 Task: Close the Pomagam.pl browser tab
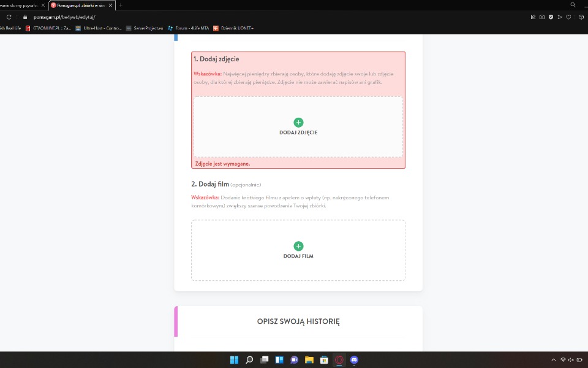coord(111,5)
